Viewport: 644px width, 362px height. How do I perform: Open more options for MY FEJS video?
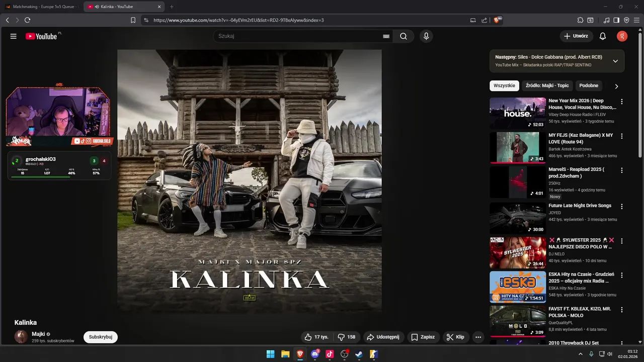click(622, 136)
